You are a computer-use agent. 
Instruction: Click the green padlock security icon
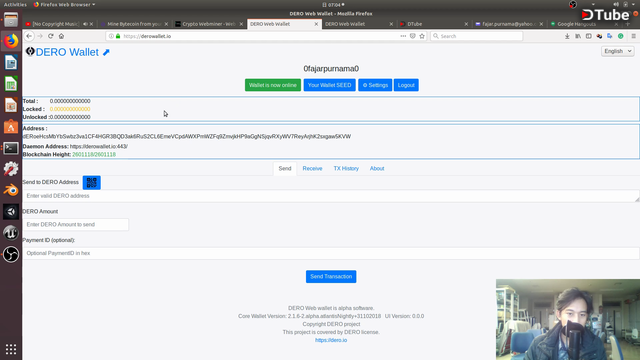pos(118,36)
